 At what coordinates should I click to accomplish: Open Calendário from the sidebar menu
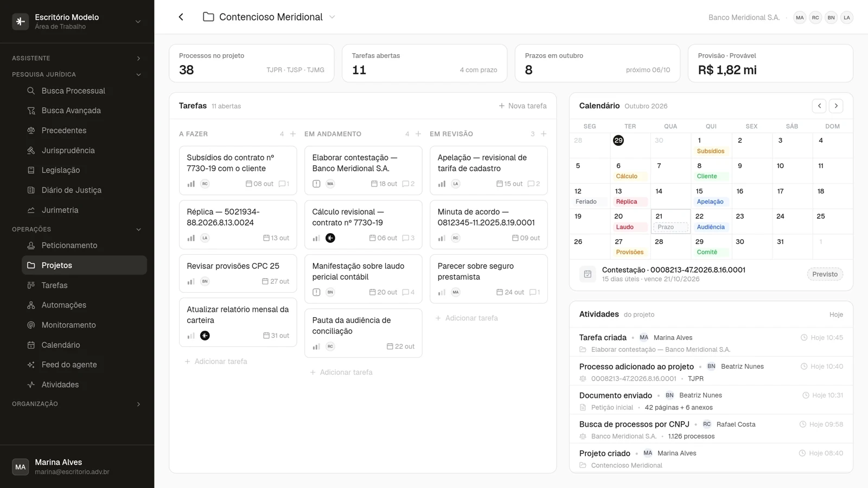[x=84, y=345]
